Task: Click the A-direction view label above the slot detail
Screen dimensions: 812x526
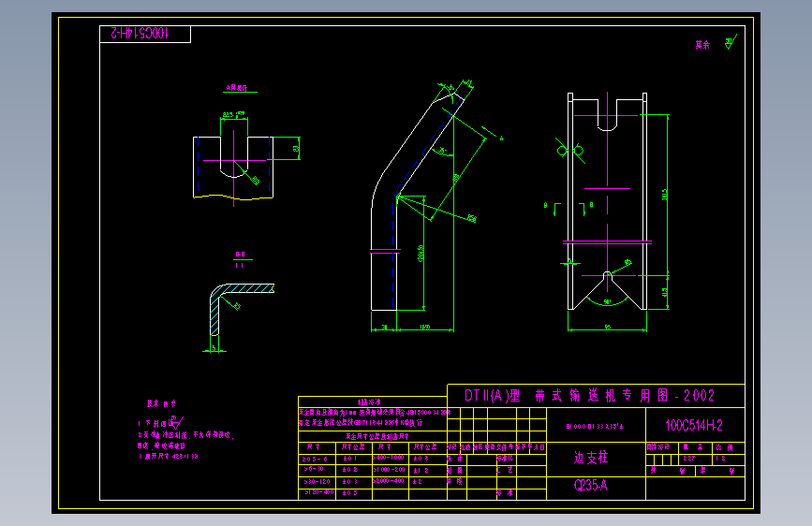Action: 237,88
